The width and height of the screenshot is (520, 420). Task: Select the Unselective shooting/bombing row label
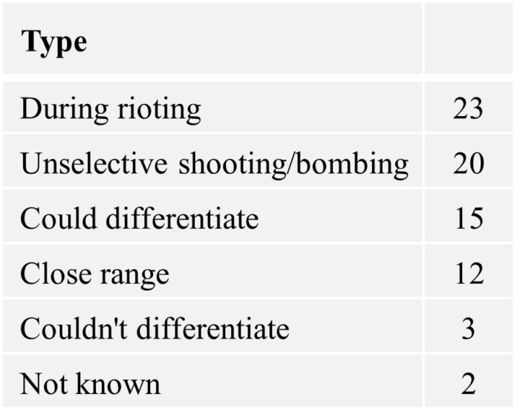214,164
